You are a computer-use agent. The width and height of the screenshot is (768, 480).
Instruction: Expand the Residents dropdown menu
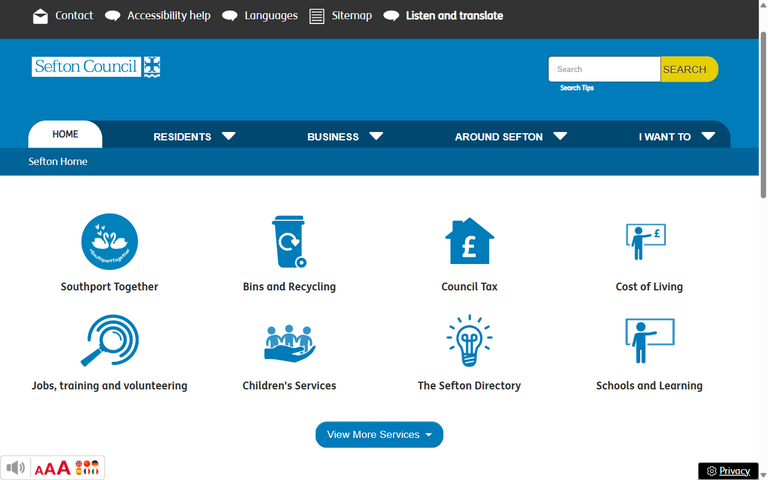tap(194, 136)
